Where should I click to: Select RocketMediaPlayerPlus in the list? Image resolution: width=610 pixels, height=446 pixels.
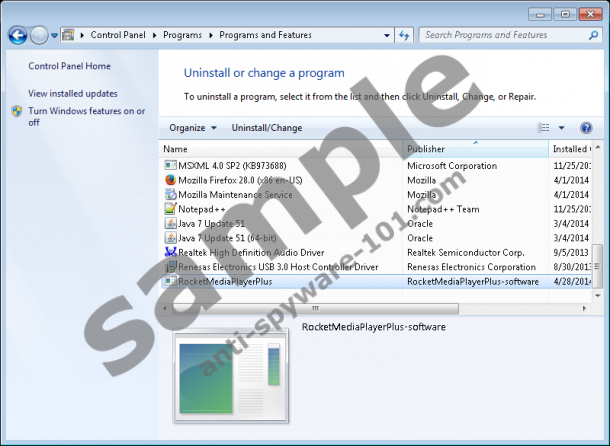click(x=225, y=282)
